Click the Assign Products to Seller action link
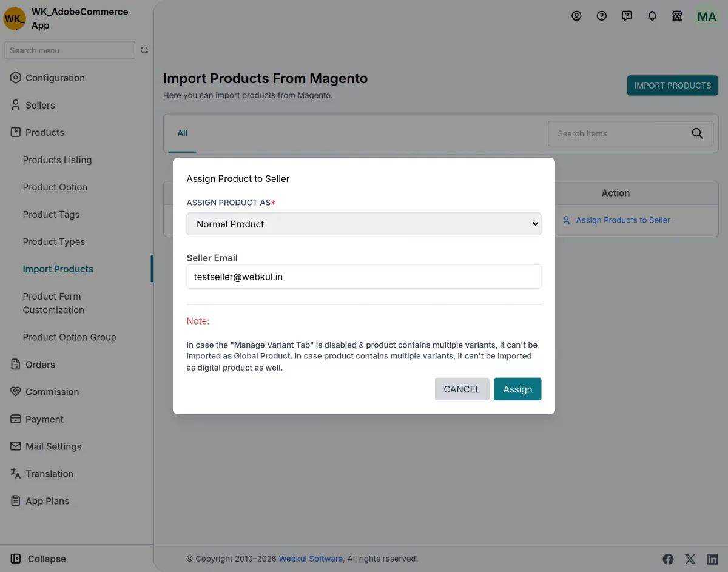Screen dimensions: 728x572 click(x=623, y=220)
